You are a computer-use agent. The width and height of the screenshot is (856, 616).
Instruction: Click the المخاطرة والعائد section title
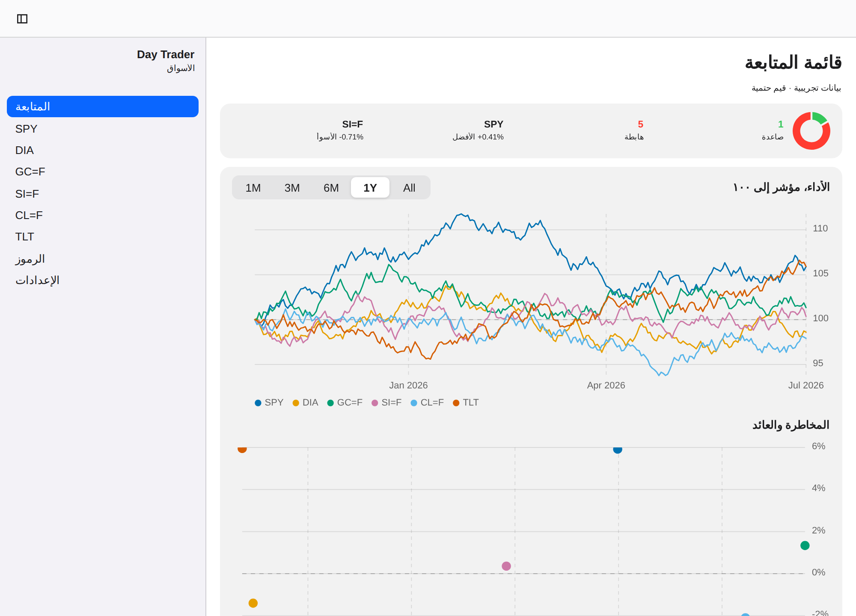[x=791, y=425]
